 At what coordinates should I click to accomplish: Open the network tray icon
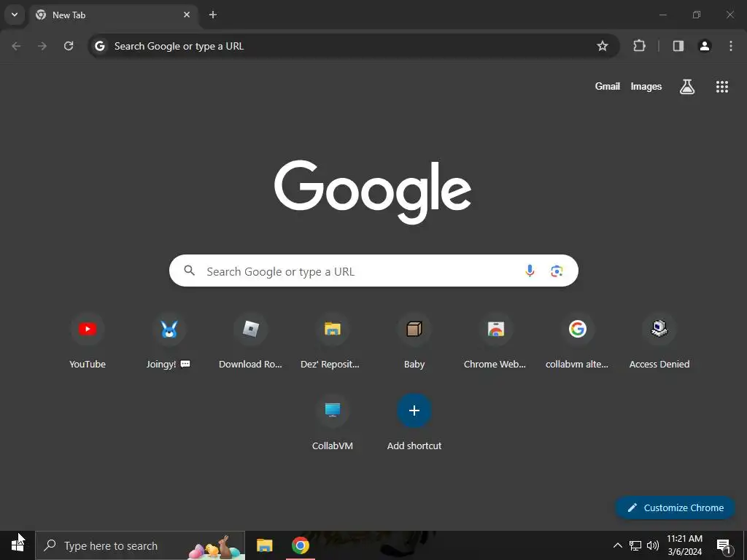(635, 545)
